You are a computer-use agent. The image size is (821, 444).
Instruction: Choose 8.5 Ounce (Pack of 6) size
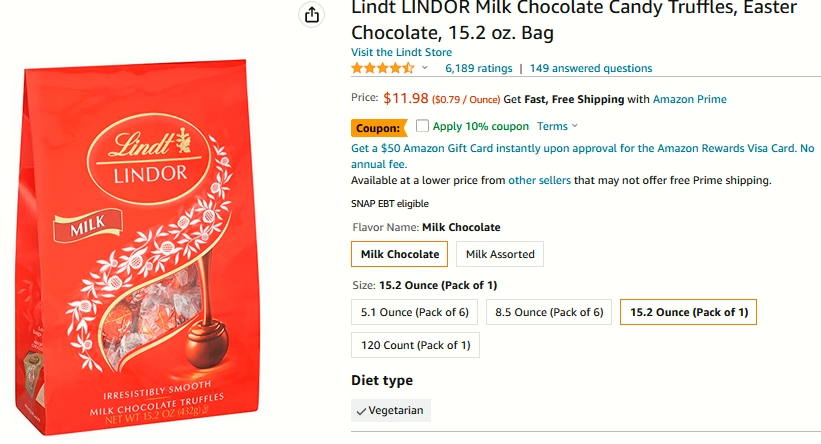(549, 312)
